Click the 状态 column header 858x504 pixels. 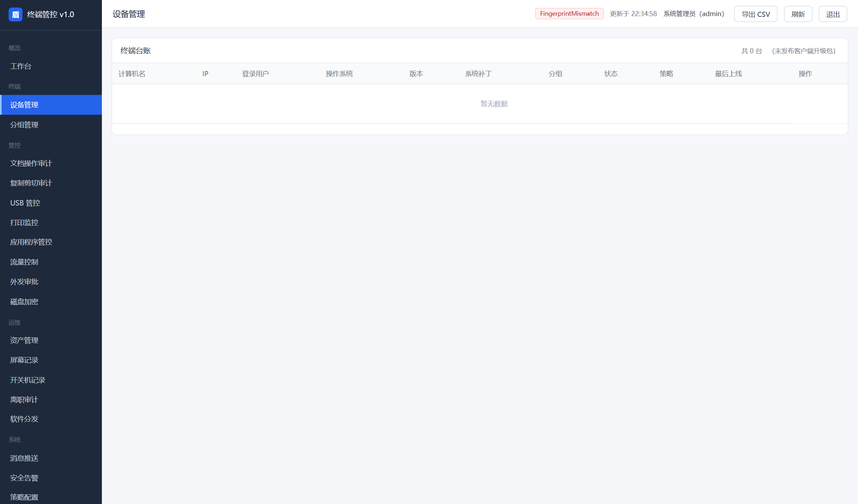click(x=611, y=74)
